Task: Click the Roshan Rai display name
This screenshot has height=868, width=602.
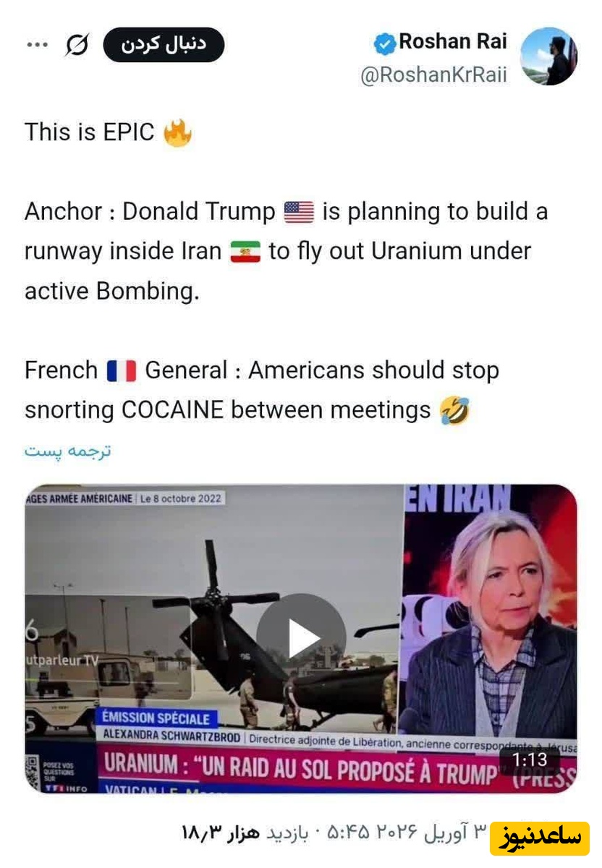Action: point(454,42)
